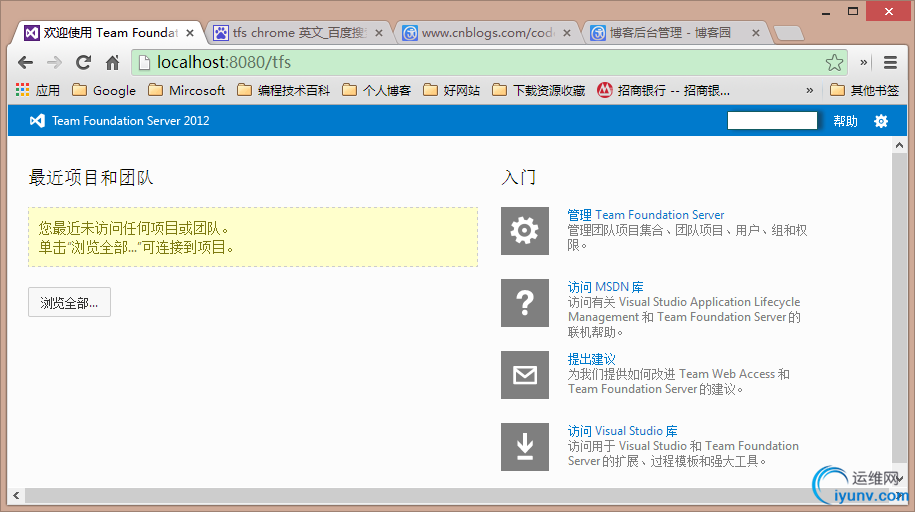The width and height of the screenshot is (915, 512).
Task: Click the browser forward arrow
Action: coord(54,62)
